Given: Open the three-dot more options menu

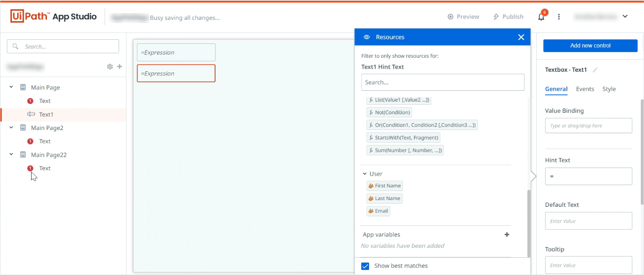Looking at the screenshot, I should [559, 17].
